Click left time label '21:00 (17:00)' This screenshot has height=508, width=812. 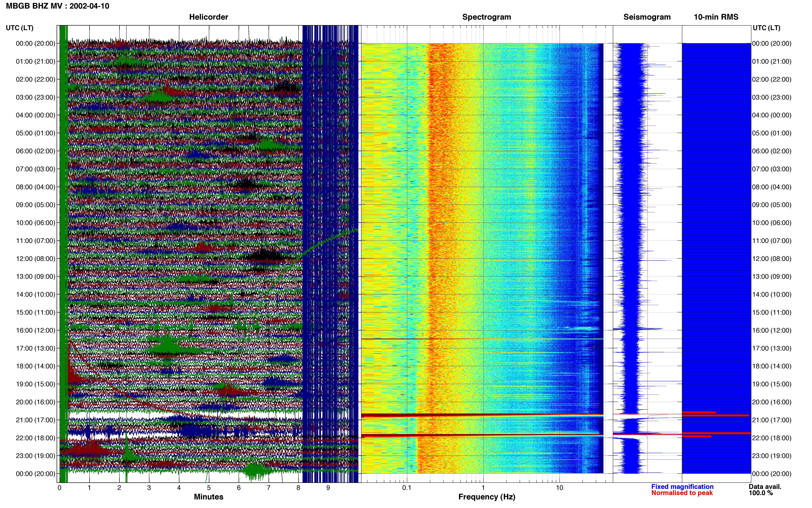tap(36, 420)
